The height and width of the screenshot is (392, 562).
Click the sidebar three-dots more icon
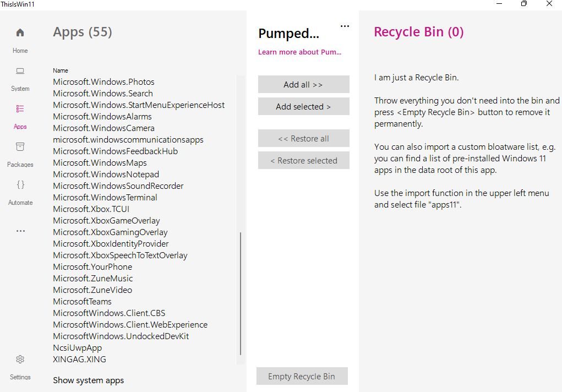coord(20,231)
